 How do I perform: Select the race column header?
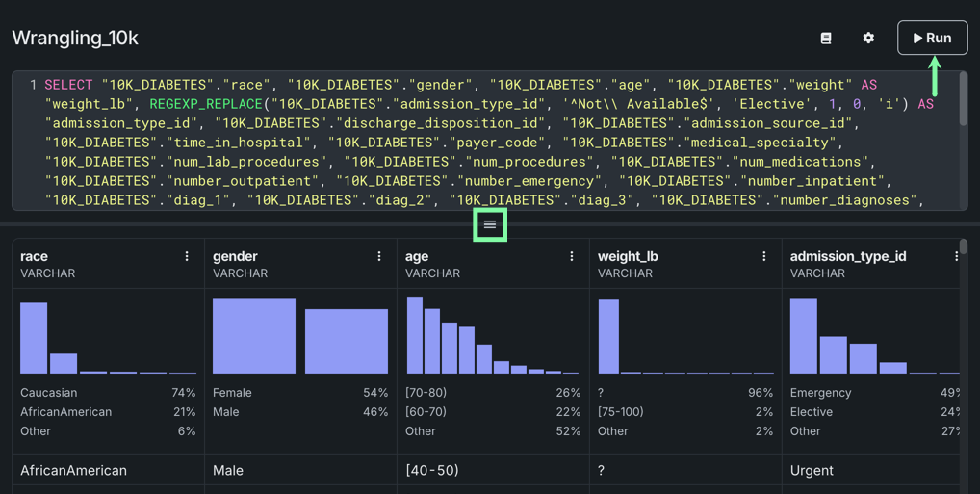tap(35, 256)
